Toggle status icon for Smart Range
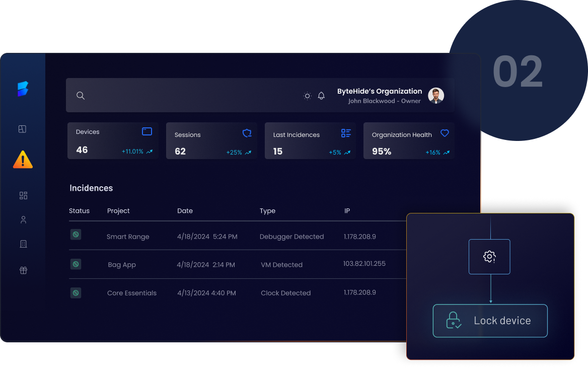588x369 pixels. pos(76,235)
